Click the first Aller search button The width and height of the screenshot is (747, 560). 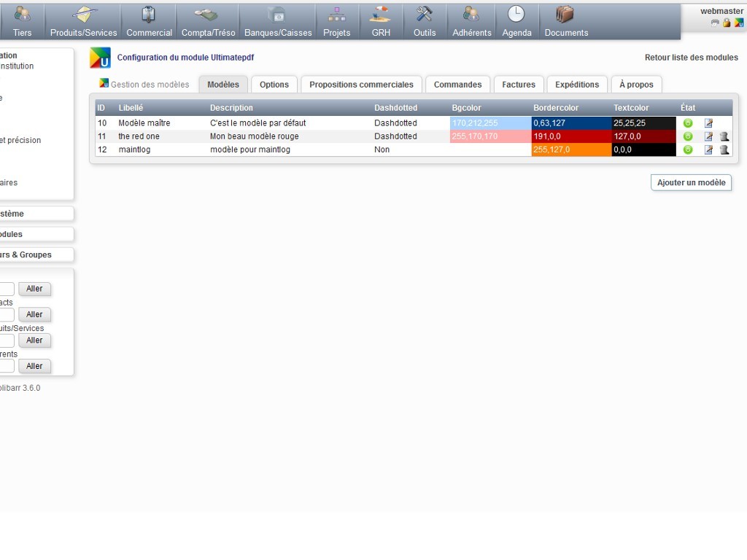pos(34,289)
